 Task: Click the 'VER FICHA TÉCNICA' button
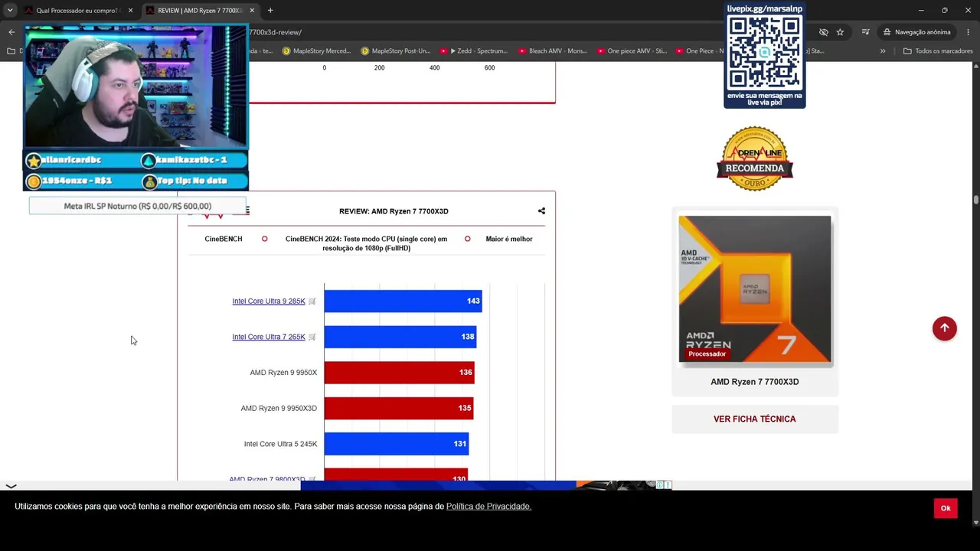[x=755, y=419]
